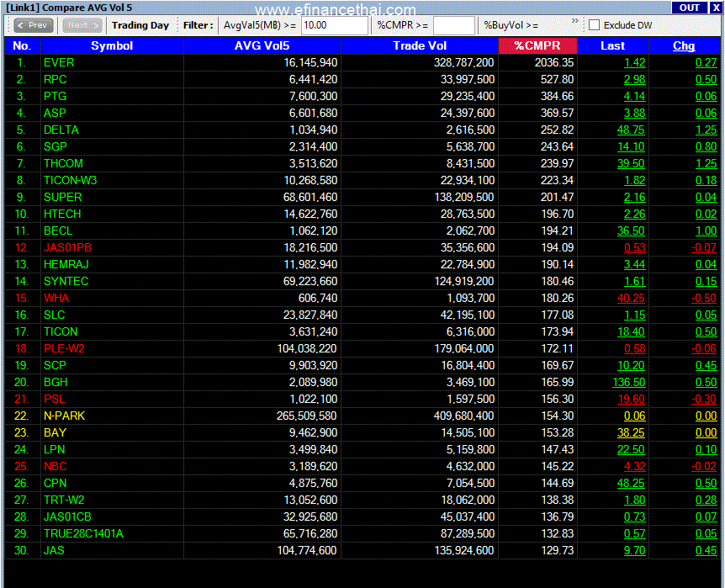This screenshot has width=725, height=588.
Task: Click DELTA's last price 48.75
Action: 631,130
